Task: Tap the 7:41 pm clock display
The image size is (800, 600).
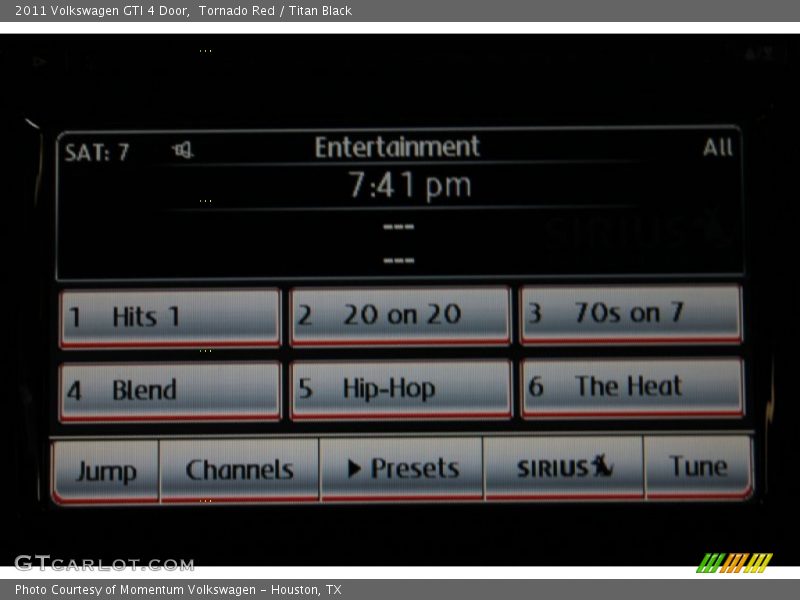Action: click(x=410, y=185)
